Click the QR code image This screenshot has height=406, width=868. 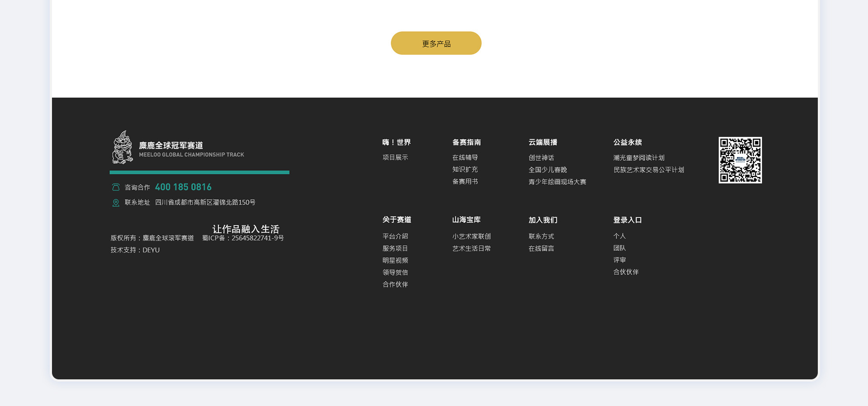tap(740, 160)
